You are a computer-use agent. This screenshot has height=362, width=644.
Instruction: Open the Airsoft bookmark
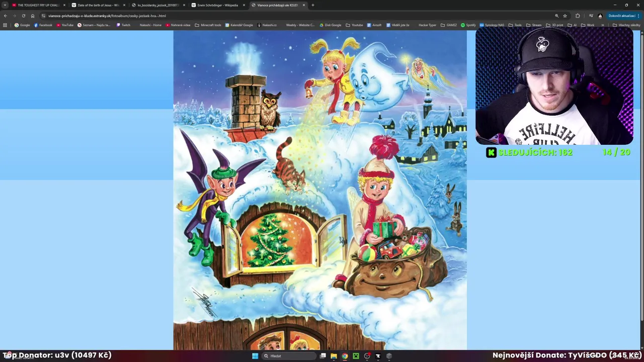pyautogui.click(x=374, y=25)
